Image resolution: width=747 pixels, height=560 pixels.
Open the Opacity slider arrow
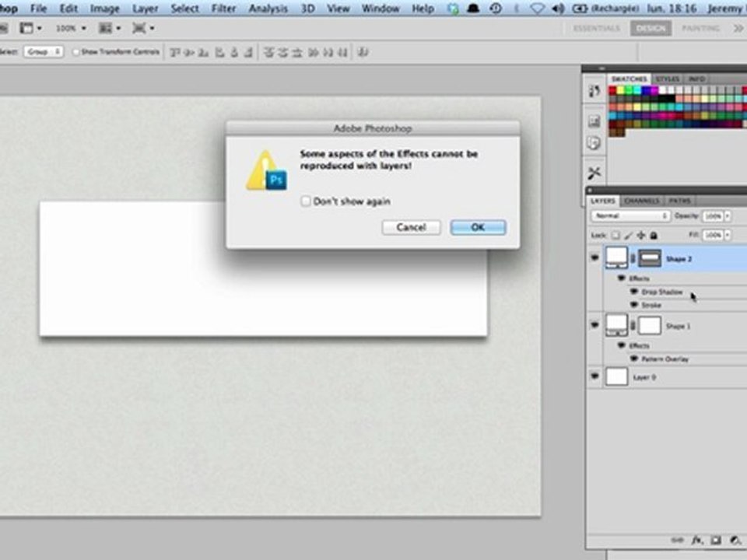point(728,216)
